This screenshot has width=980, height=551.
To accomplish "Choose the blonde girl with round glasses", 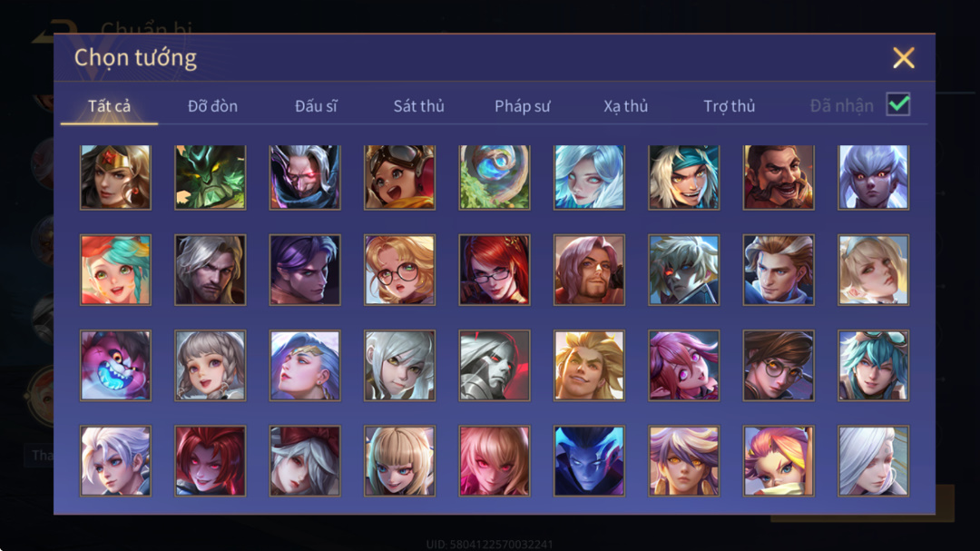I will [399, 271].
